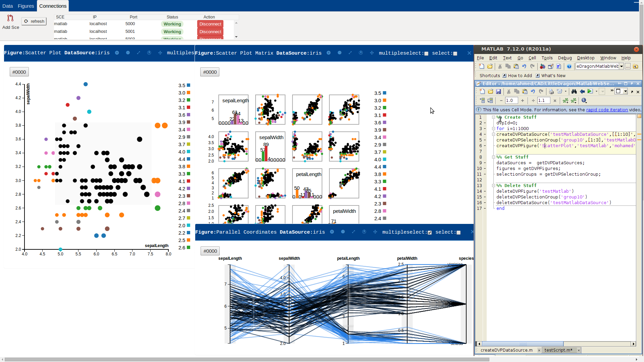Screen dimensions: 644x362
Task: Open the comment tool dropdown arrow in Editor
Action: coord(566,92)
